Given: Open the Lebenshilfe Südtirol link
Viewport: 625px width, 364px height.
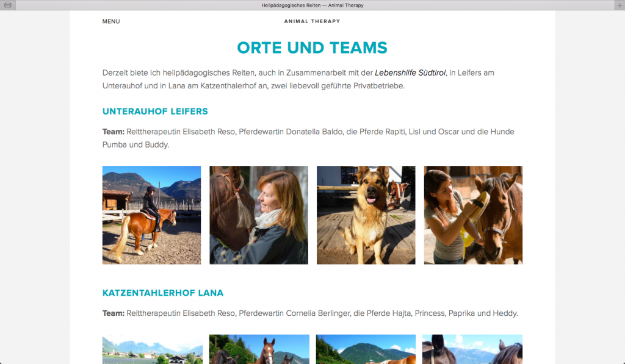Looking at the screenshot, I should pos(410,73).
